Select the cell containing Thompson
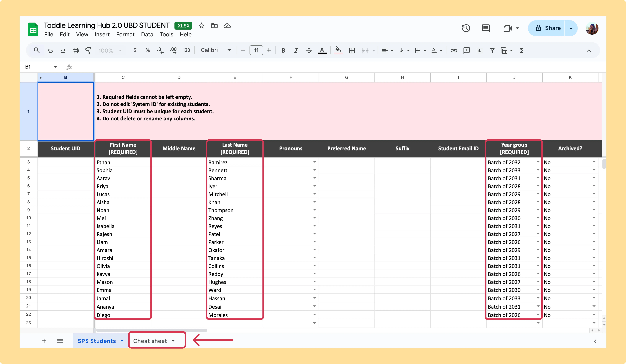626x364 pixels. pyautogui.click(x=235, y=210)
